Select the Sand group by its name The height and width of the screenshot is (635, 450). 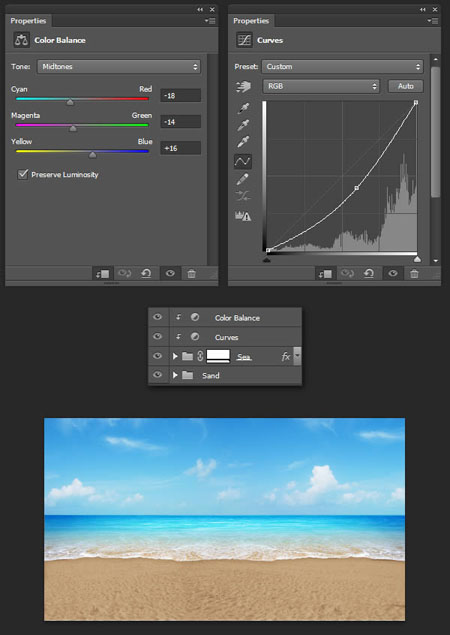coord(211,375)
